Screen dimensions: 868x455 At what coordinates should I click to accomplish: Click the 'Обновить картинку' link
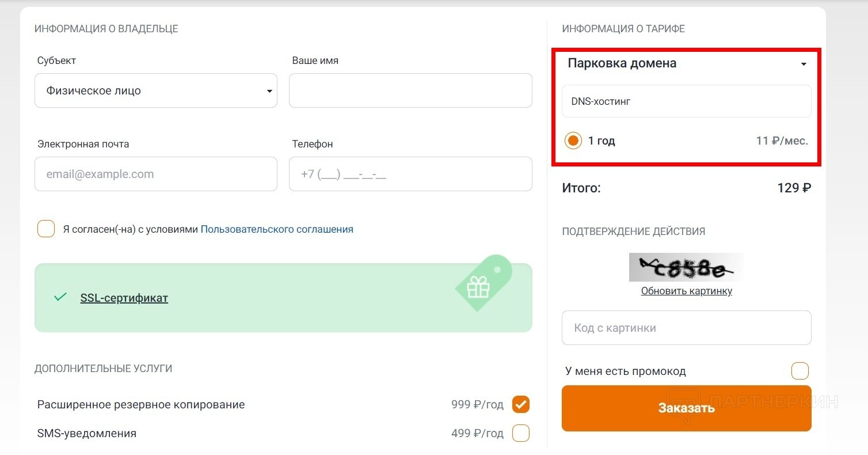pyautogui.click(x=686, y=291)
